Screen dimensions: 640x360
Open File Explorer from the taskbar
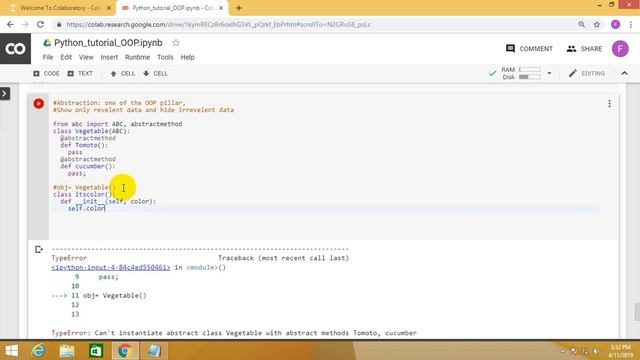click(x=67, y=351)
